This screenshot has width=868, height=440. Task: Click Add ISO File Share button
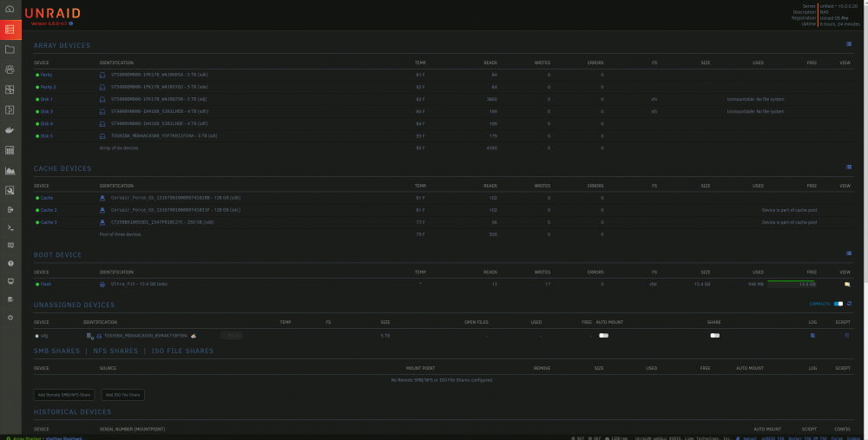pos(123,395)
